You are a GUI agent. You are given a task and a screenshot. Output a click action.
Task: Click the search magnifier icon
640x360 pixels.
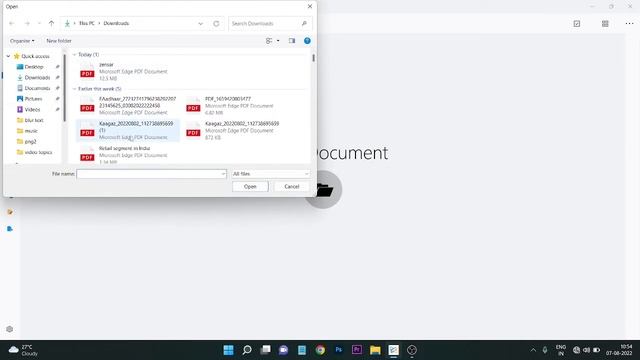point(304,24)
